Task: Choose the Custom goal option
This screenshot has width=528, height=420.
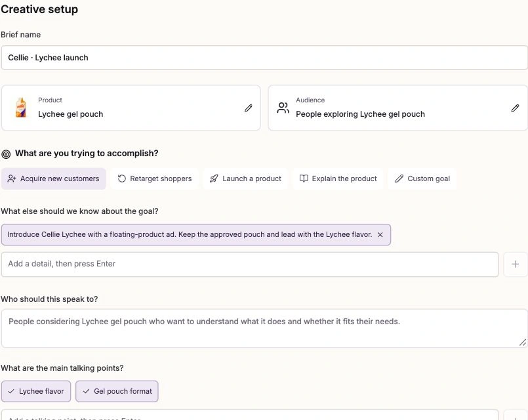Action: pyautogui.click(x=422, y=179)
